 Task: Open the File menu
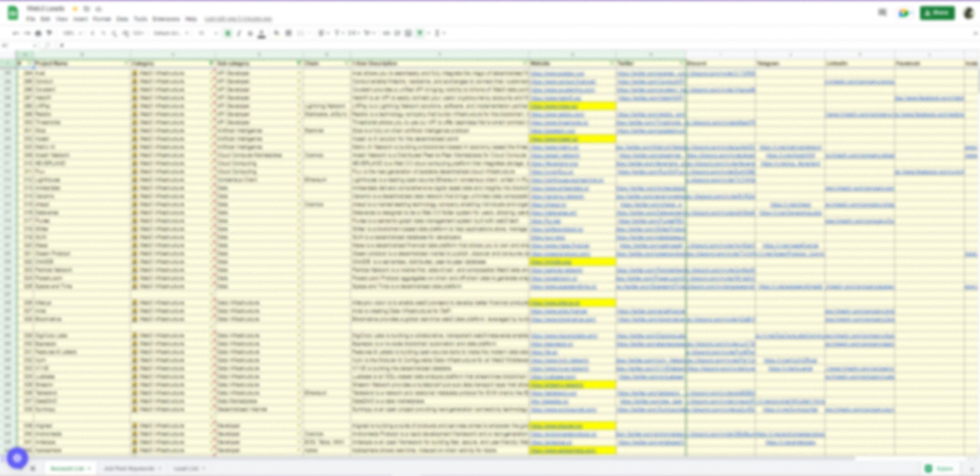click(31, 19)
